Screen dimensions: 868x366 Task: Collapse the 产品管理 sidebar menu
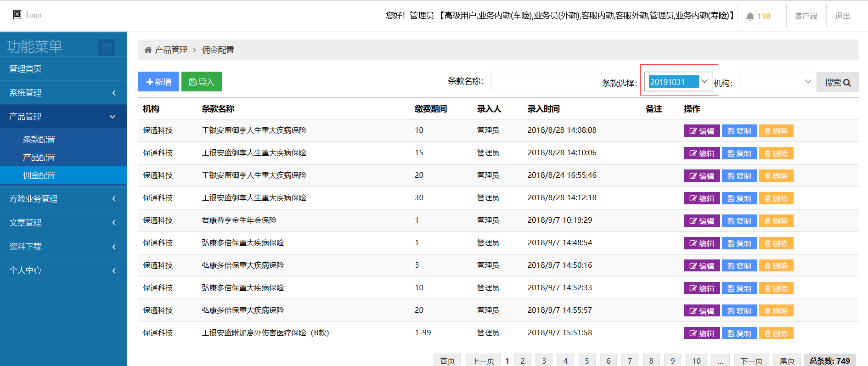coord(63,117)
